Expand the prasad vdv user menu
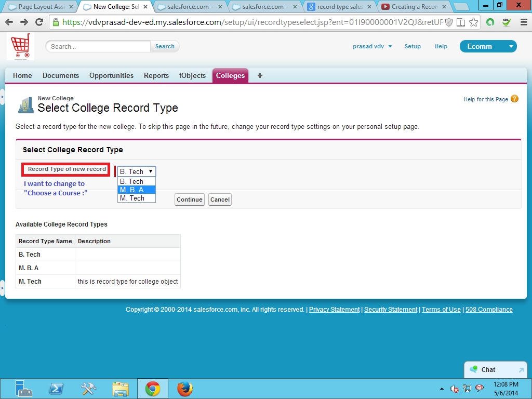This screenshot has width=532, height=399. click(372, 46)
